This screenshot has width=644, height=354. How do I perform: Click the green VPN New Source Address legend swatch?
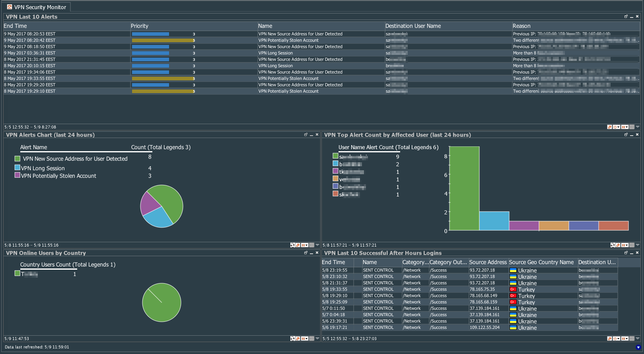tap(18, 159)
